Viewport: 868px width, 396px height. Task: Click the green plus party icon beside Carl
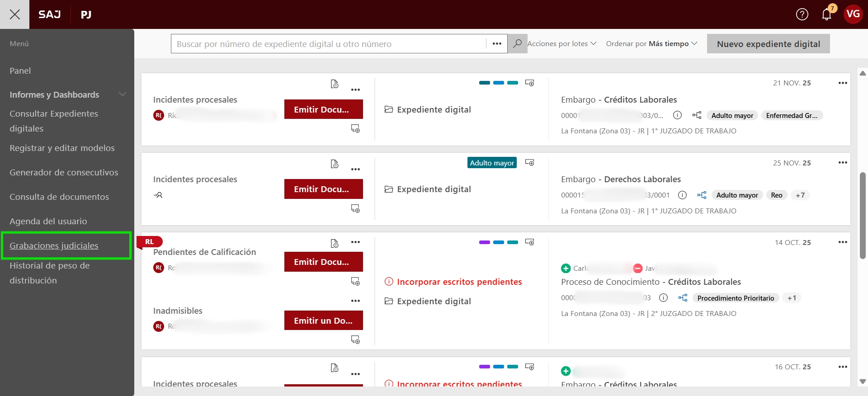click(566, 269)
